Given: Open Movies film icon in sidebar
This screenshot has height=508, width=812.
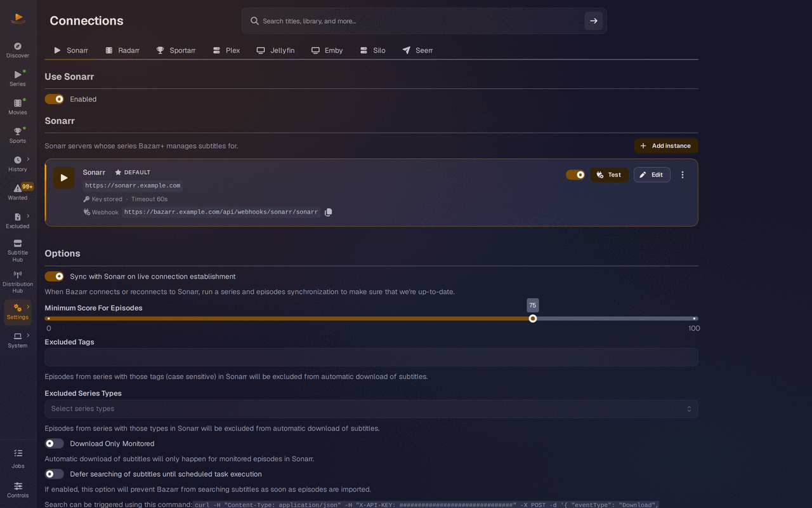Looking at the screenshot, I should [18, 103].
